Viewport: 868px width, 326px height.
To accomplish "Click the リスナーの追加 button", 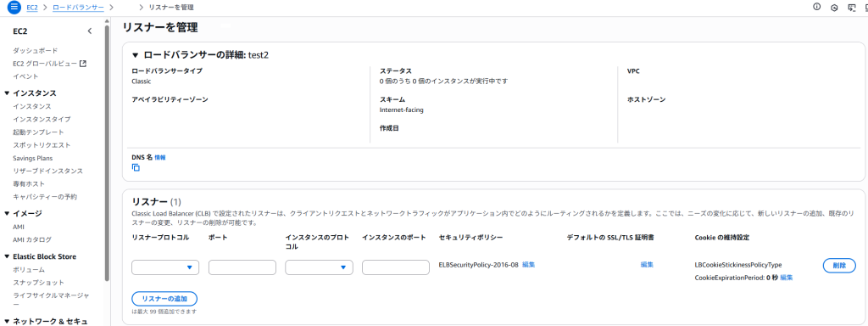I will pos(164,298).
